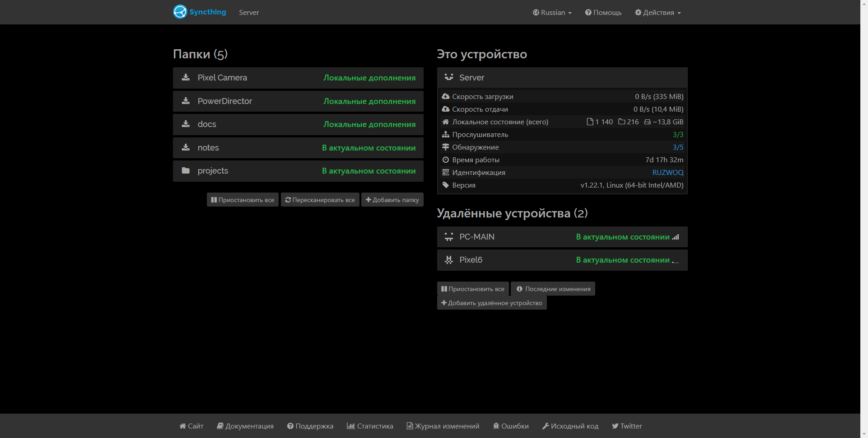Open the Помощь help link
868x438 pixels.
[x=603, y=12]
